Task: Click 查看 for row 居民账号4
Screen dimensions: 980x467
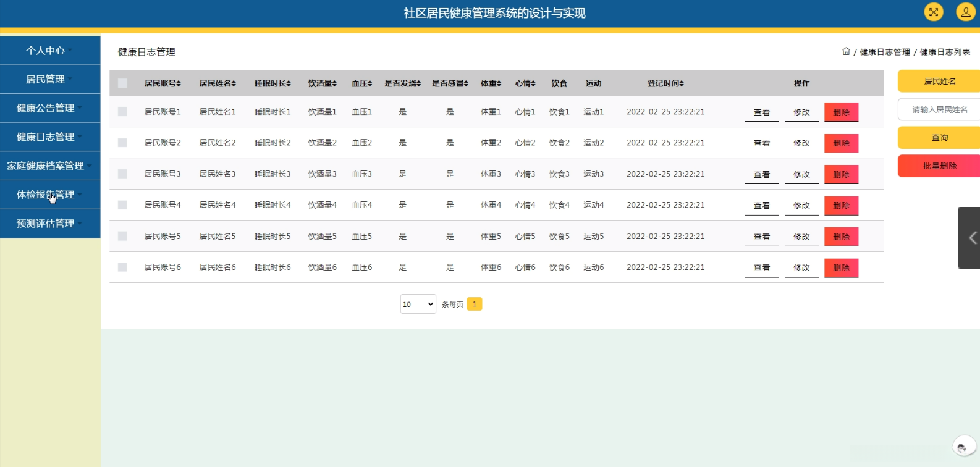Action: (x=762, y=206)
